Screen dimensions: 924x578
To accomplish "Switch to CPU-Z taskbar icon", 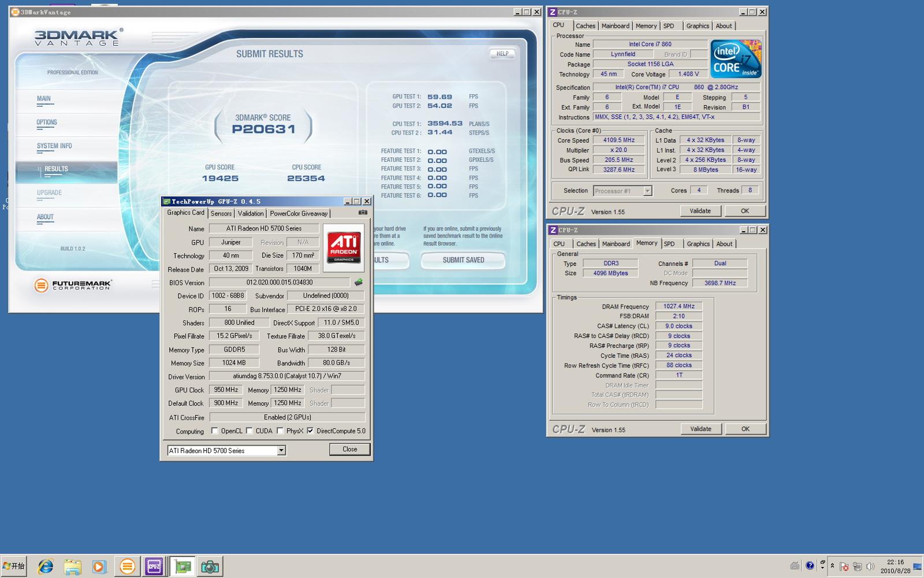I will (154, 566).
